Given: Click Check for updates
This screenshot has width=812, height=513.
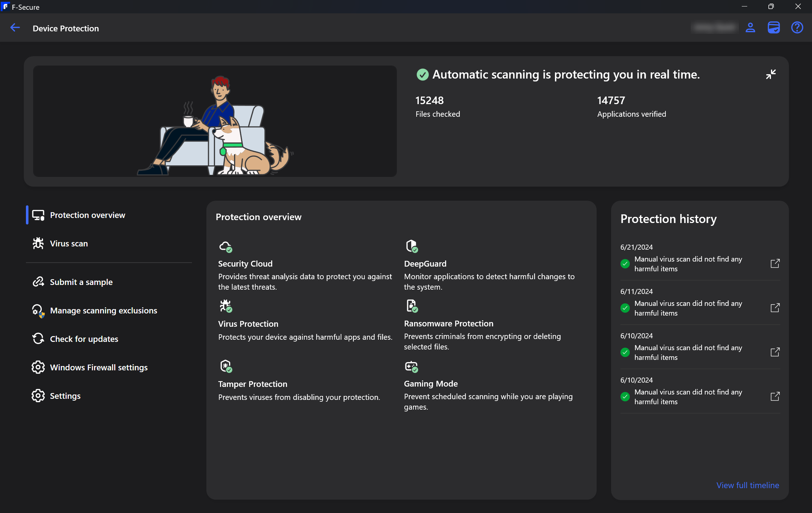Looking at the screenshot, I should pos(84,339).
